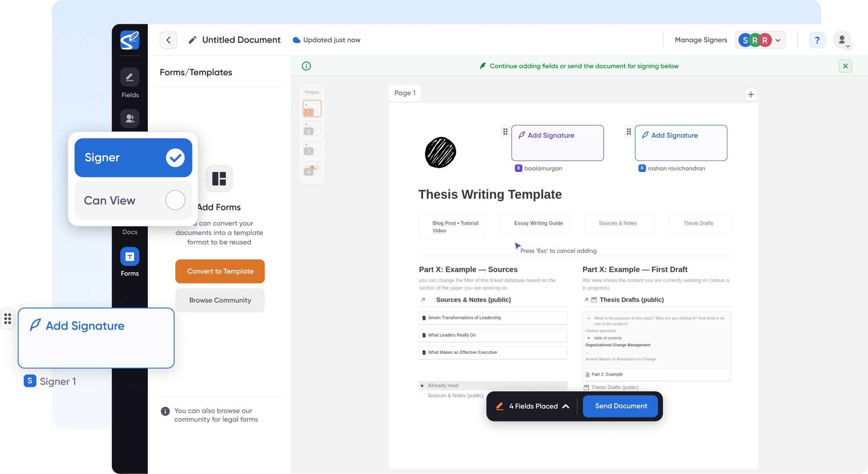Screen dimensions: 868x474
Task: Click the user account avatar icon
Action: click(x=842, y=40)
